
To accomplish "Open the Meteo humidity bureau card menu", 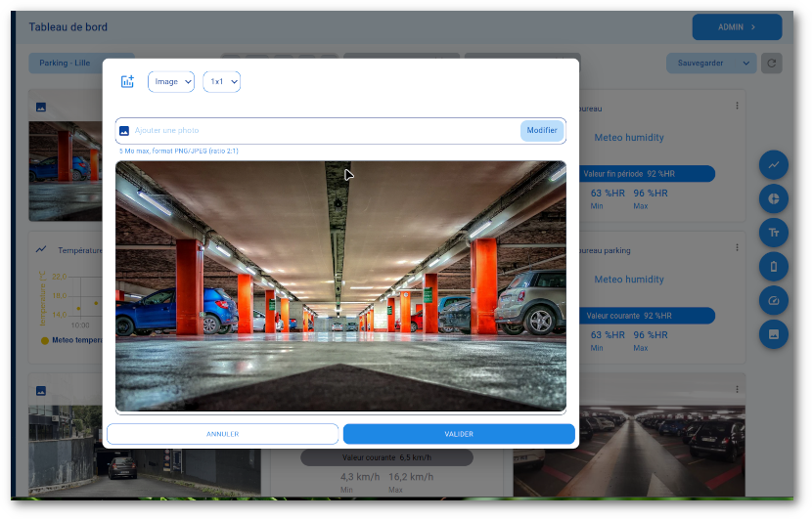I will point(737,106).
